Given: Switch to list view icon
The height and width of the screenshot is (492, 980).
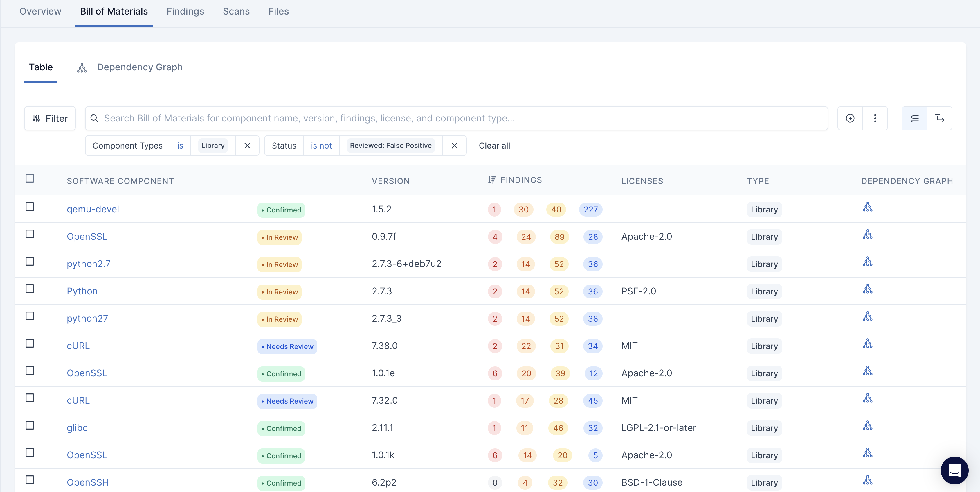Looking at the screenshot, I should tap(915, 119).
